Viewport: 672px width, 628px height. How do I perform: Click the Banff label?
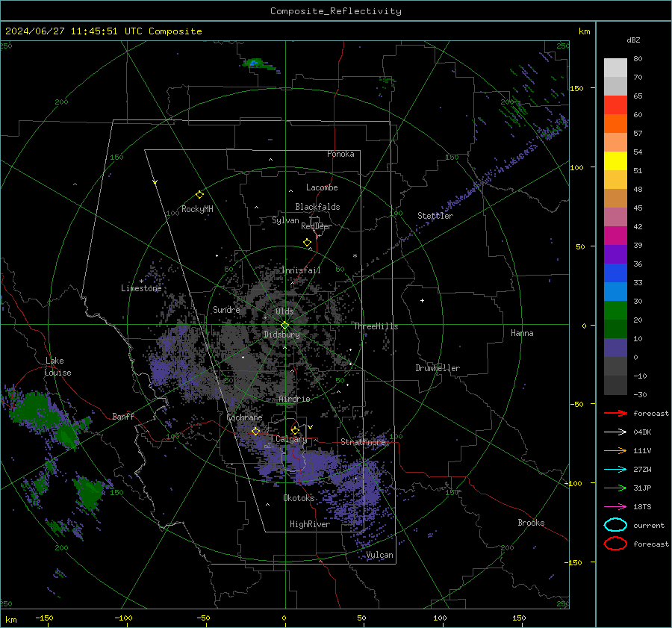123,417
